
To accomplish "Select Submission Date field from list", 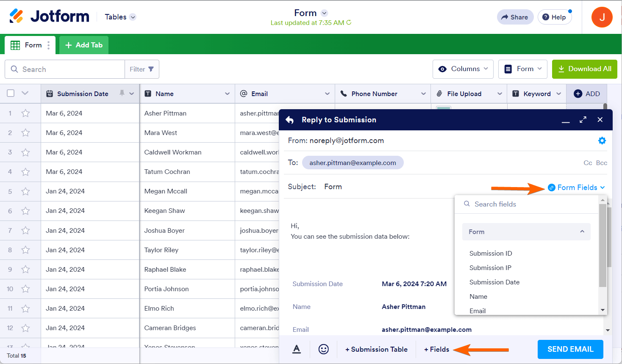I will (x=494, y=282).
